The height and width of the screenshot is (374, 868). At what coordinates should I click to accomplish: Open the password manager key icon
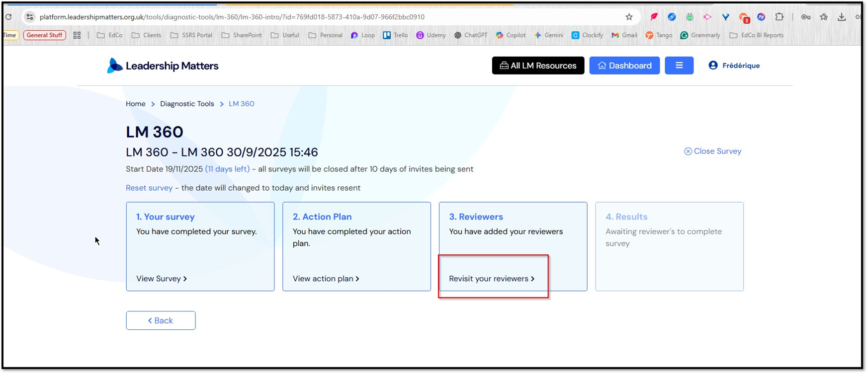(806, 17)
